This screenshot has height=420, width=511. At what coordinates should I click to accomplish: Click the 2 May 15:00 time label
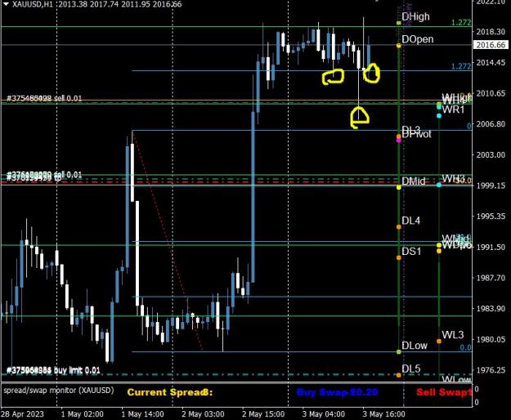tap(263, 414)
